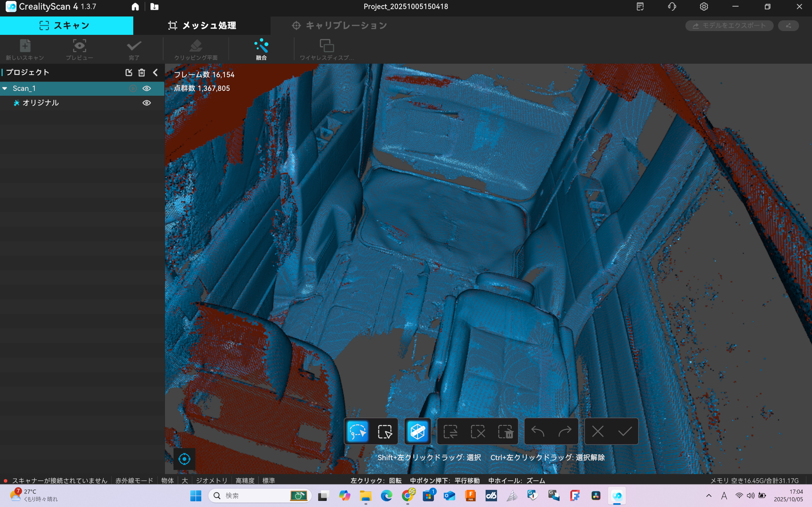Delete the selected points with trash icon
This screenshot has height=507, width=812.
point(505,431)
